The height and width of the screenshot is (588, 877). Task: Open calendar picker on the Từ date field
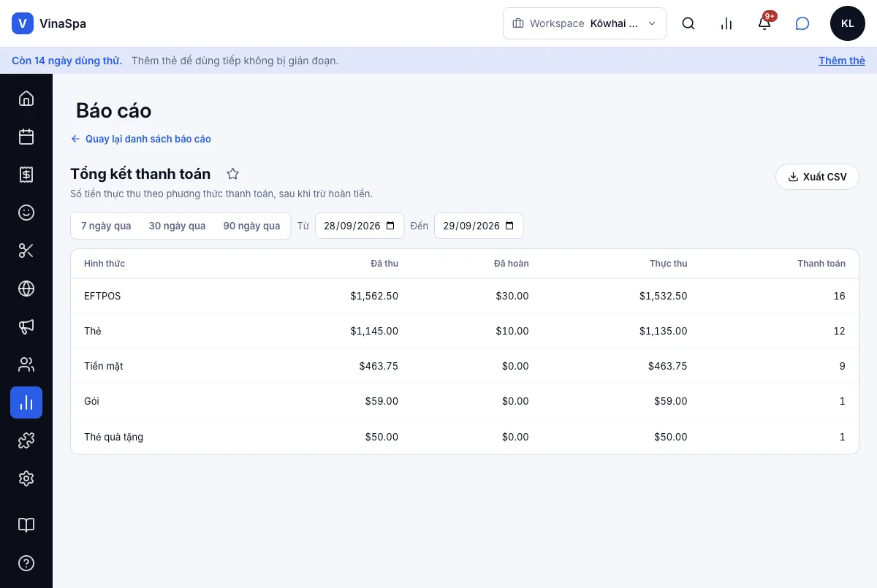[x=390, y=226]
